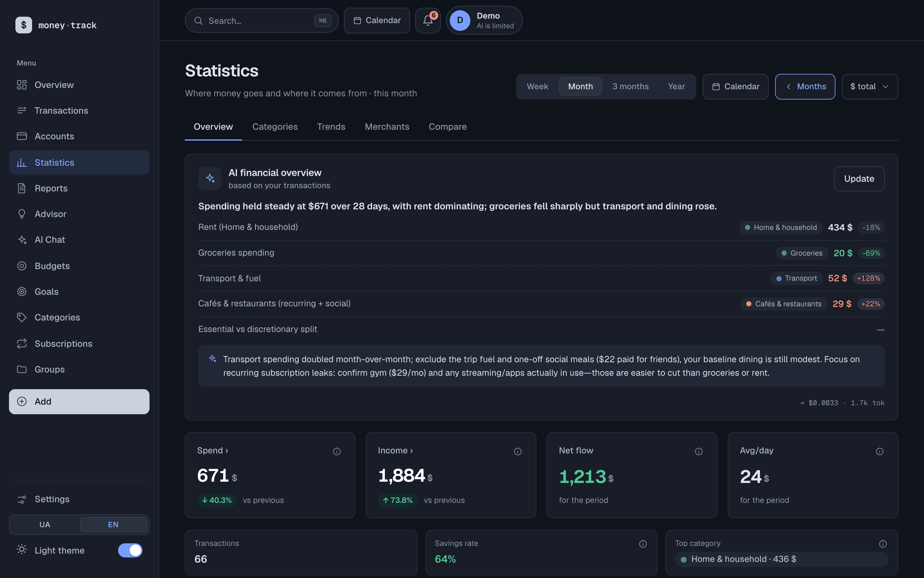This screenshot has height=578, width=924.
Task: Click the sun icon beside Light theme
Action: pos(22,550)
